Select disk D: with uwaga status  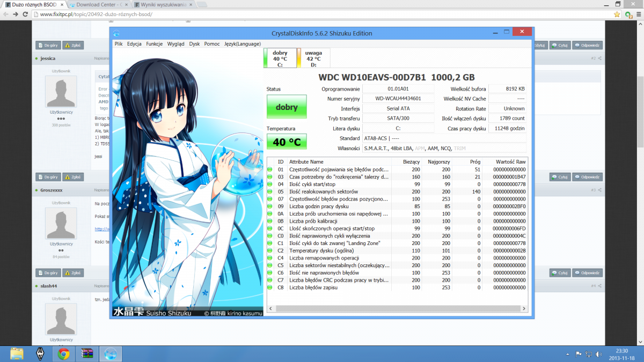click(313, 58)
